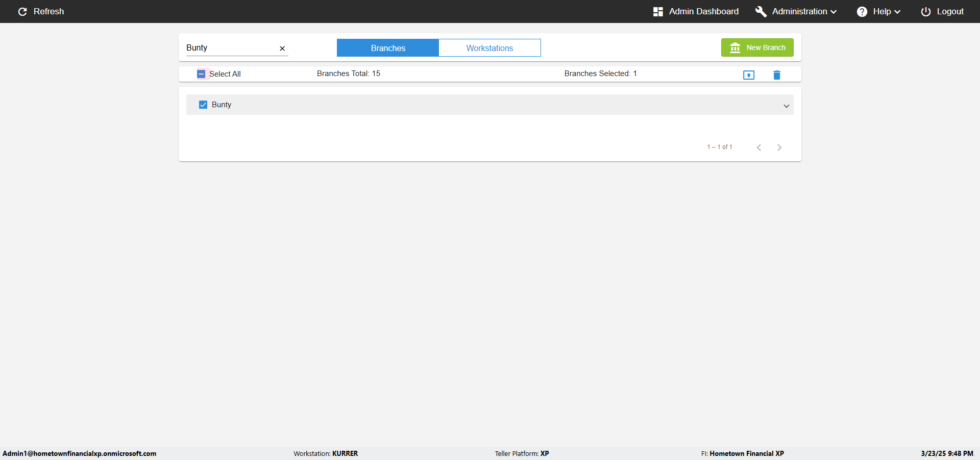Click the bank icon on New Branch
Screen dimensions: 980x460
pos(735,47)
